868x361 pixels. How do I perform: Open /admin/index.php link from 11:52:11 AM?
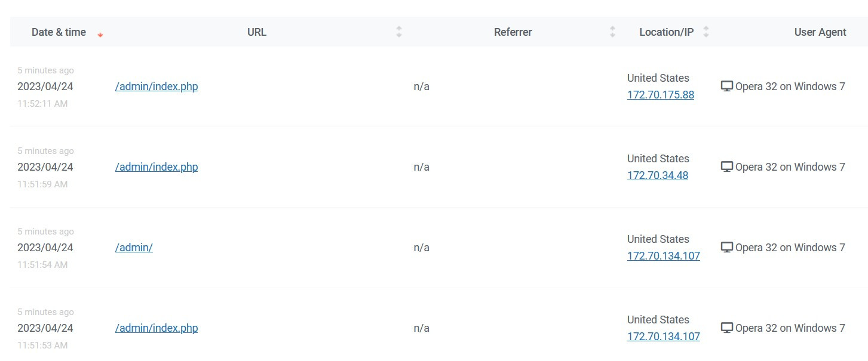point(157,87)
